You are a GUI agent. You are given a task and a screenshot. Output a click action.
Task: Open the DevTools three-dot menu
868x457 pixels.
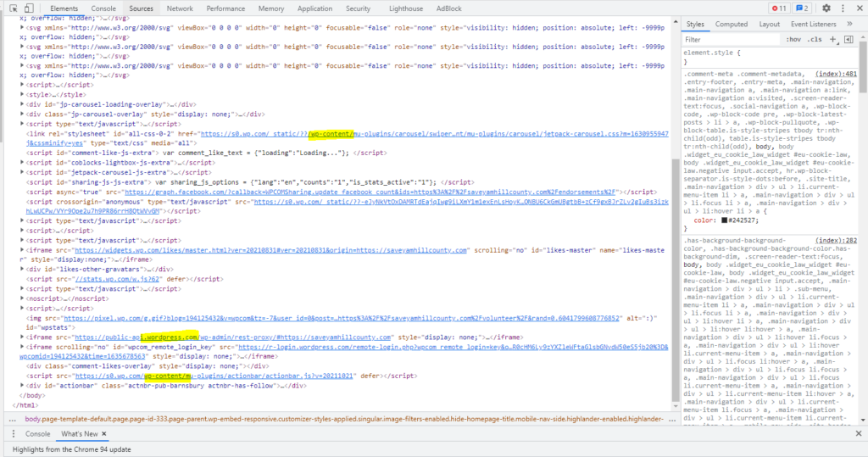point(843,8)
